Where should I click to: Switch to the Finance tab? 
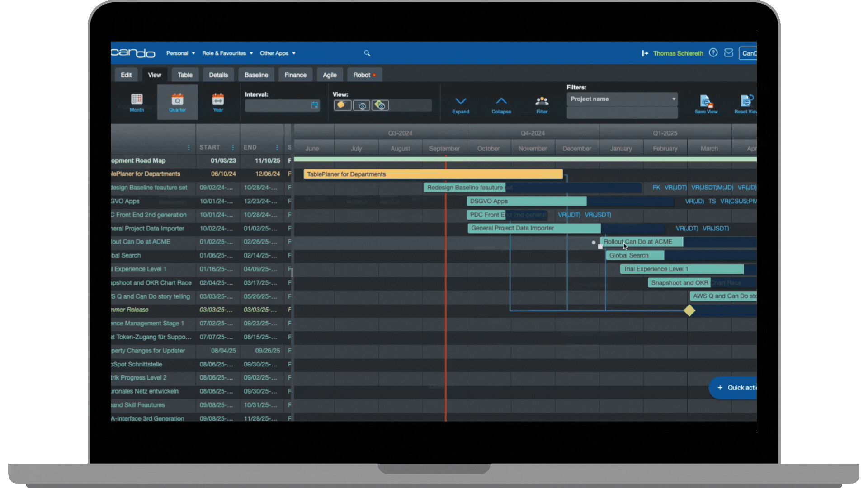click(x=295, y=75)
